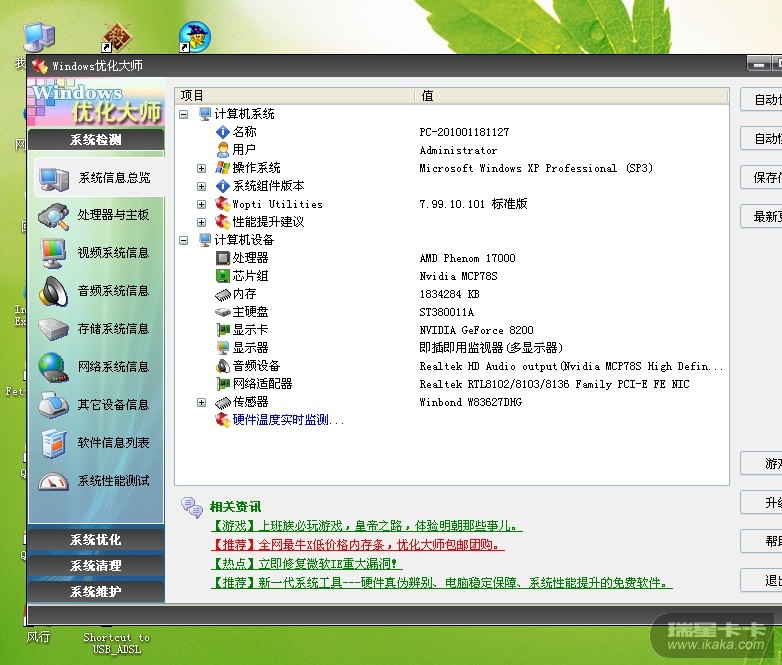Open the 硬件温度实时监测 link

288,420
